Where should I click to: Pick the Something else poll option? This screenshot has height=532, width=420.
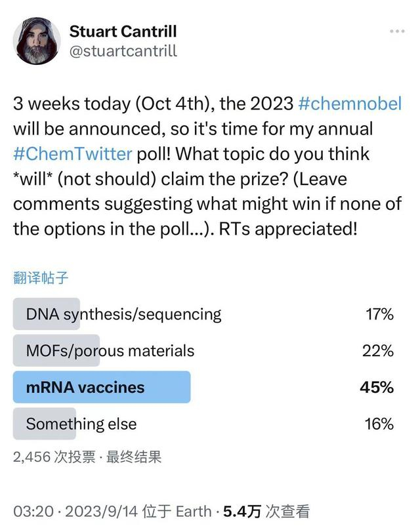81,424
